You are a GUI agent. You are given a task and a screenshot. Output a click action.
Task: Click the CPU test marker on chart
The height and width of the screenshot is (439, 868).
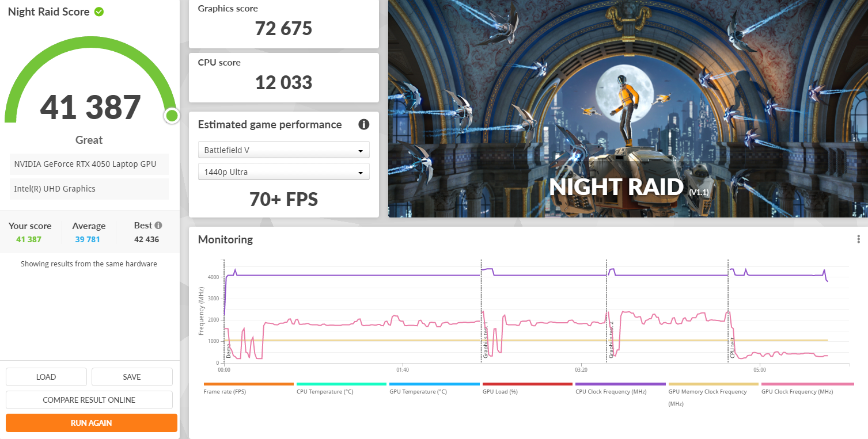click(x=732, y=347)
